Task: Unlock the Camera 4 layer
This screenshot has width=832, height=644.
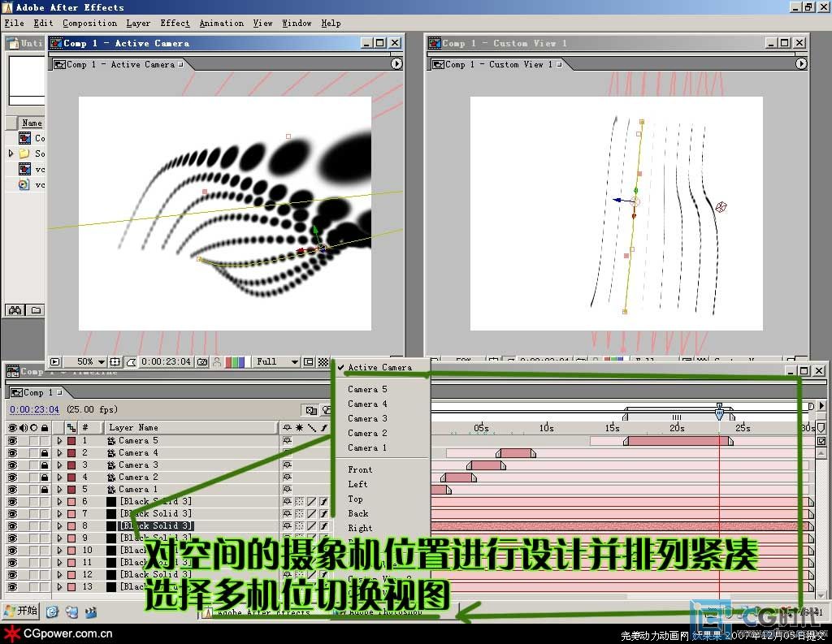Action: (x=44, y=452)
